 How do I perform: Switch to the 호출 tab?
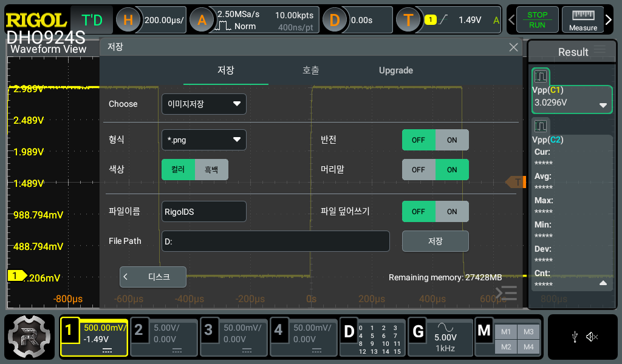click(x=310, y=70)
